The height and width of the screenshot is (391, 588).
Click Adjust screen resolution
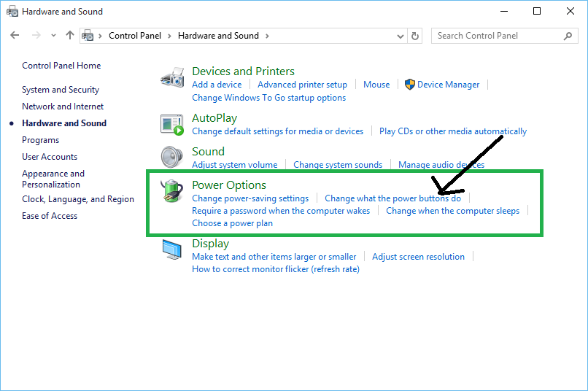[418, 257]
